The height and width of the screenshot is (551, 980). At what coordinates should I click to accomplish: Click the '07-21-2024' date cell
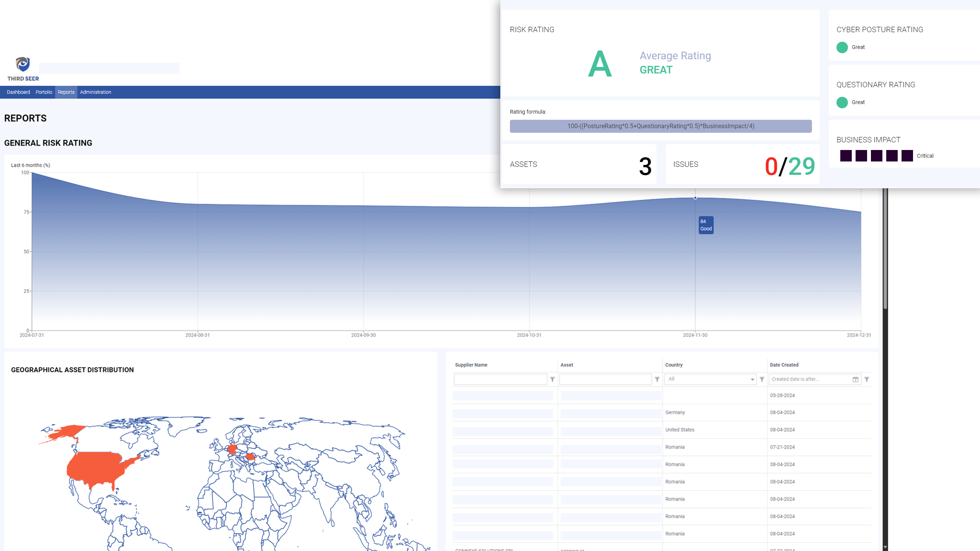tap(782, 447)
